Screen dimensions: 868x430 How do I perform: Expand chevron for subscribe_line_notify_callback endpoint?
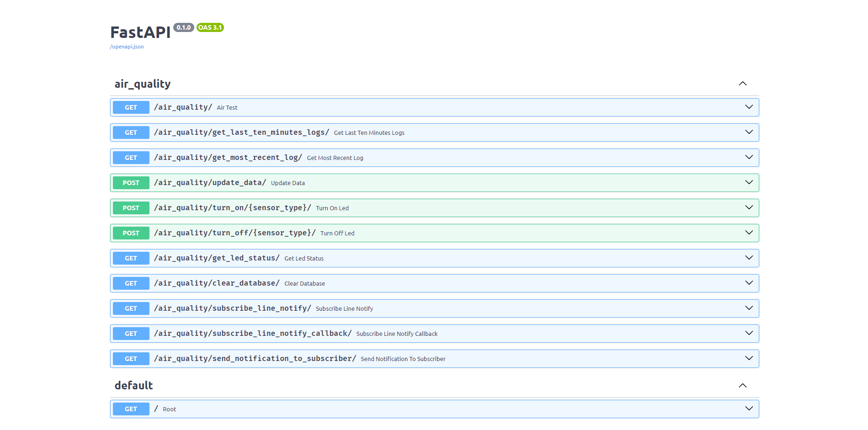pos(749,333)
